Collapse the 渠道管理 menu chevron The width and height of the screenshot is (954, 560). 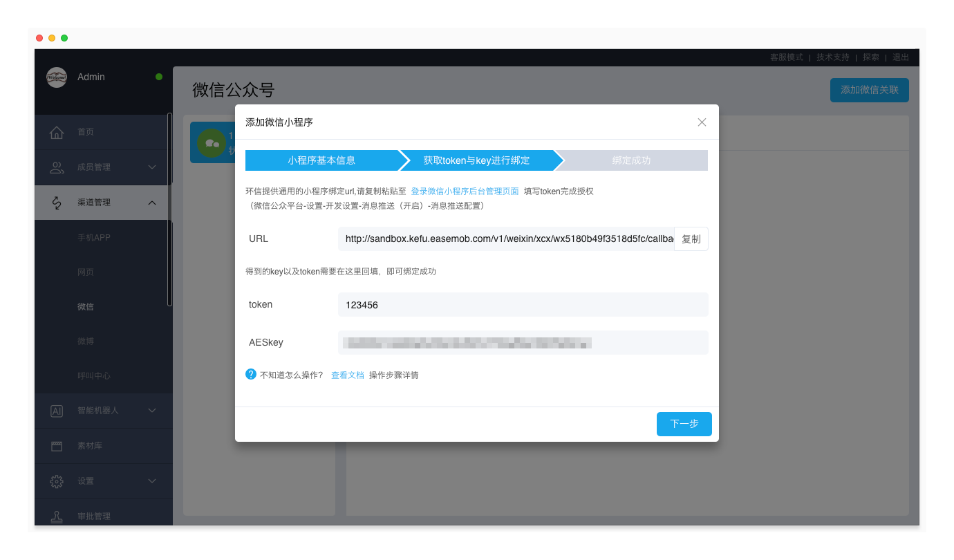coord(152,203)
